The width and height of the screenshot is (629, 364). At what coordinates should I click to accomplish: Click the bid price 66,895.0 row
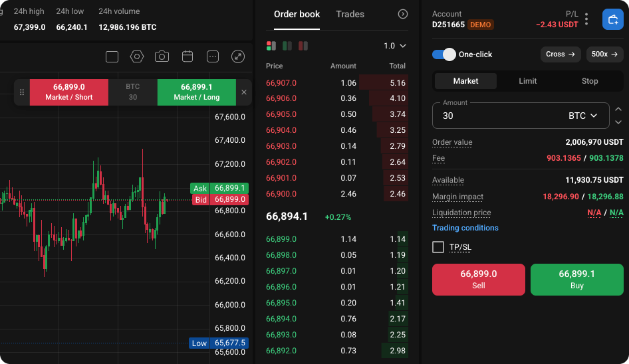point(337,303)
